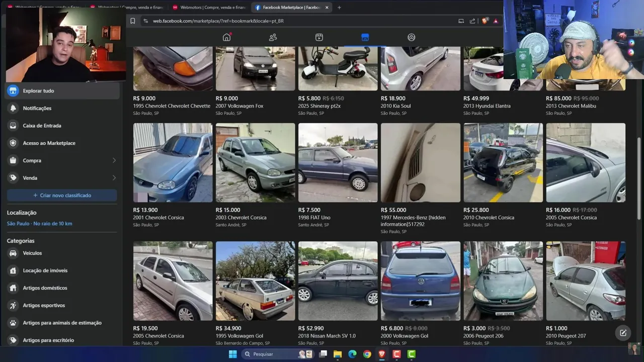
Task: Launch Google Chrome from the taskbar
Action: click(367, 354)
